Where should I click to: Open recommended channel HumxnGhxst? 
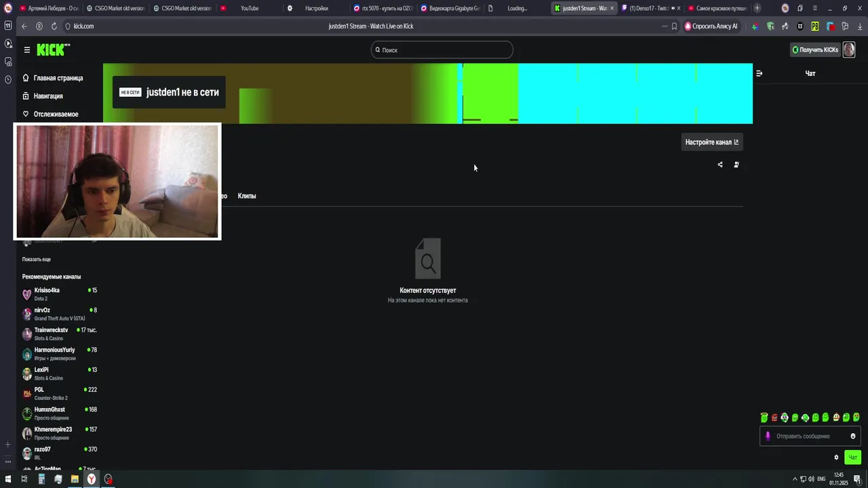coord(60,413)
